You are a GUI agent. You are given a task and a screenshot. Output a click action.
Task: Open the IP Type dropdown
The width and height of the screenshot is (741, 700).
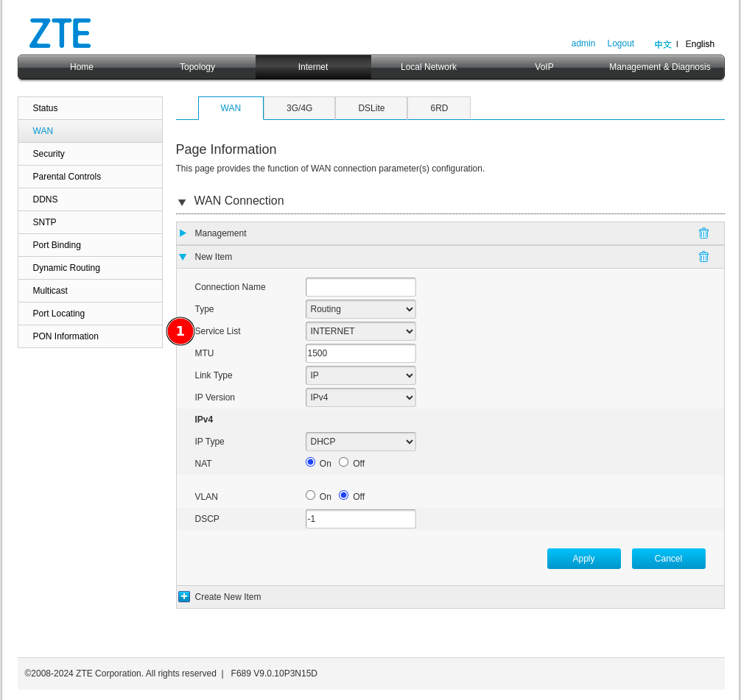pyautogui.click(x=360, y=442)
